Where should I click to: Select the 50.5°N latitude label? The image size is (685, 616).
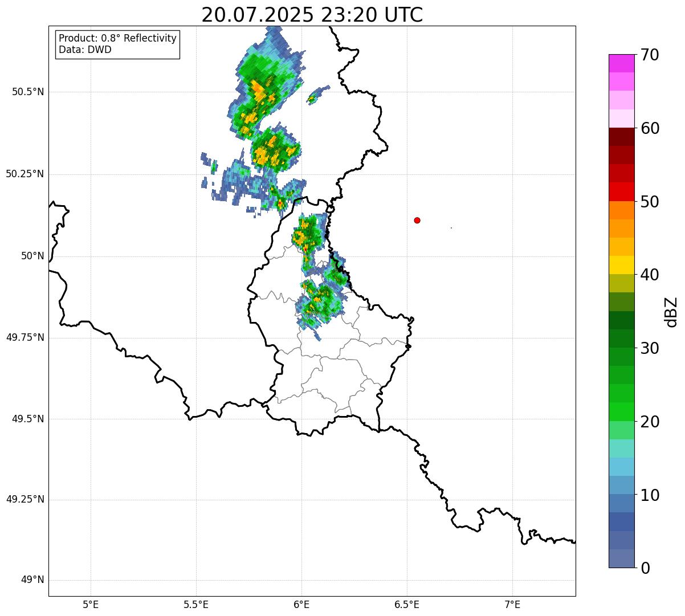tap(28, 92)
